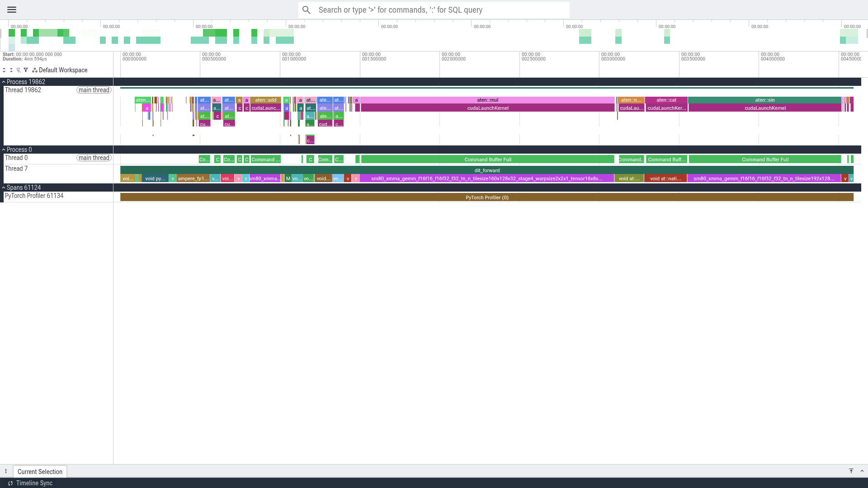Select the dit_forward slice in Thread 7
The height and width of the screenshot is (488, 868).
click(x=487, y=170)
